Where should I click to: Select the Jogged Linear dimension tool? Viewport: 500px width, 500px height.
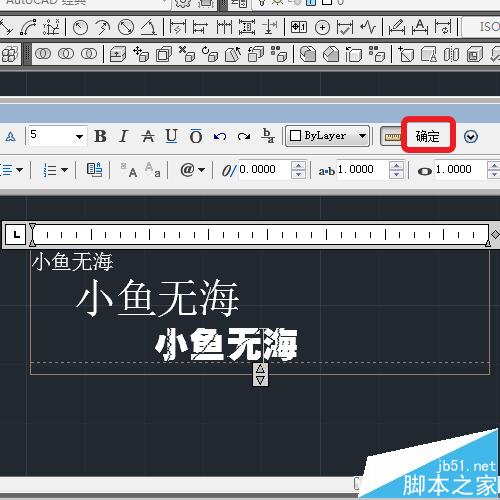368,27
